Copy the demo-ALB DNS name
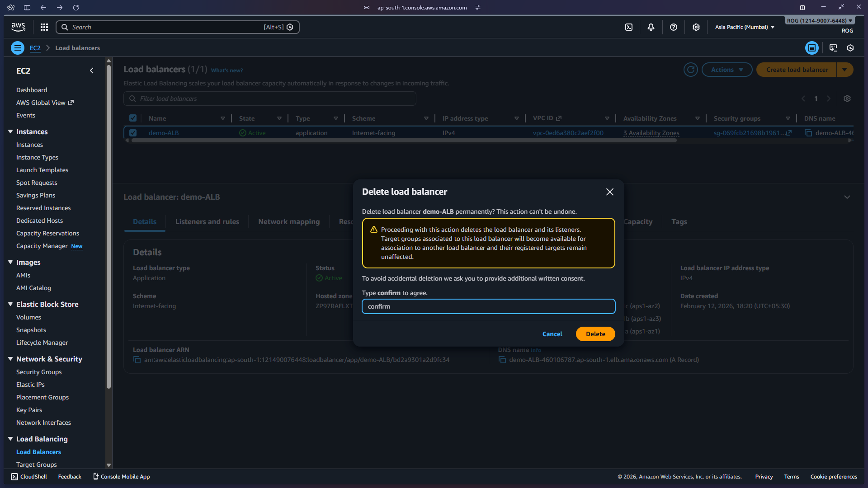This screenshot has width=868, height=488. pyautogui.click(x=502, y=360)
